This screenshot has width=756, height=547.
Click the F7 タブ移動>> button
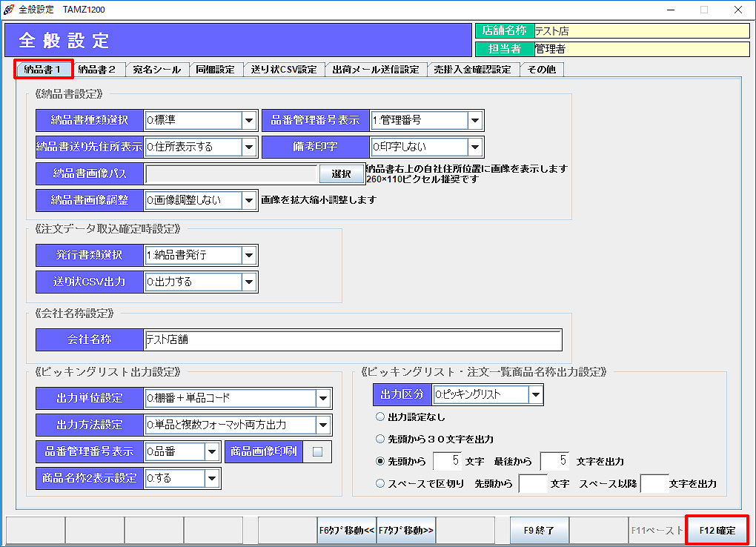point(406,531)
